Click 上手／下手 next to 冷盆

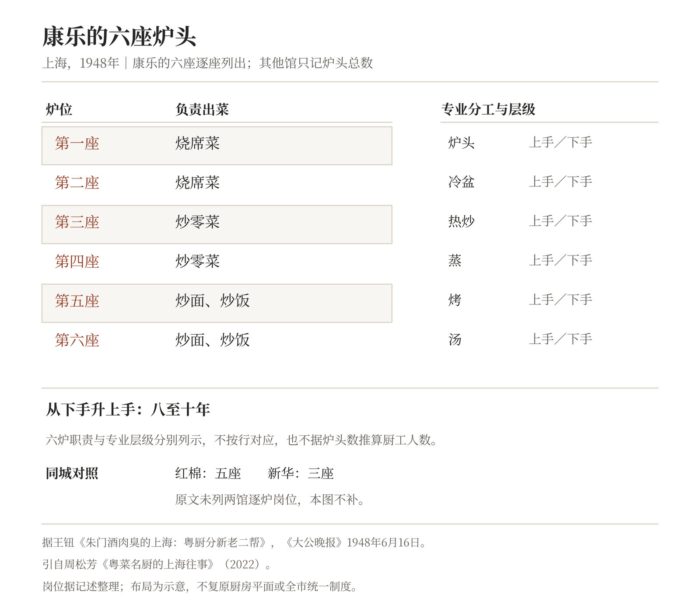point(560,182)
